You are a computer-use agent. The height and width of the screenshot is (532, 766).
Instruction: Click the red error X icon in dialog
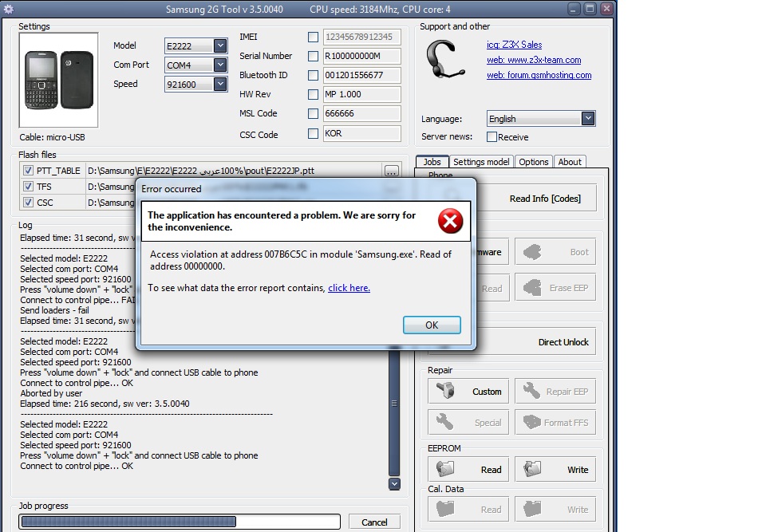(450, 221)
